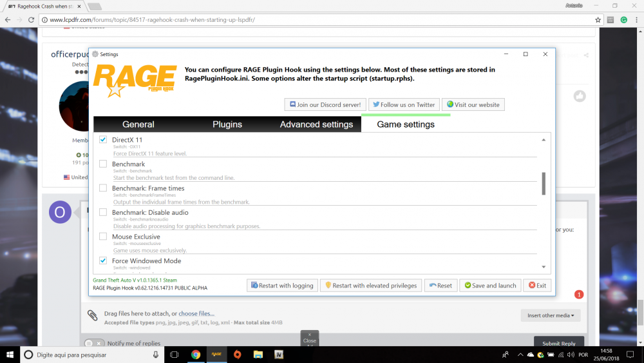
Task: Open the GTA IV taskbar icon
Action: pos(279,355)
